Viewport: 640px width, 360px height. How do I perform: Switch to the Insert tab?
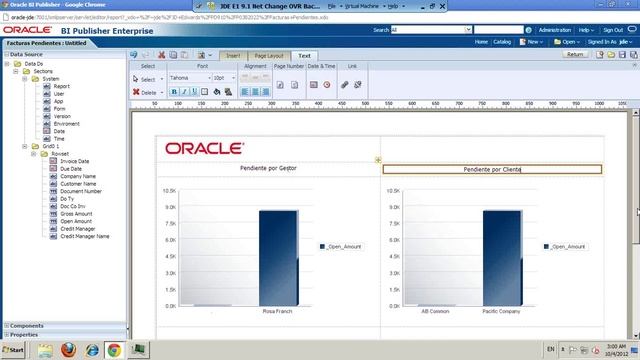233,56
